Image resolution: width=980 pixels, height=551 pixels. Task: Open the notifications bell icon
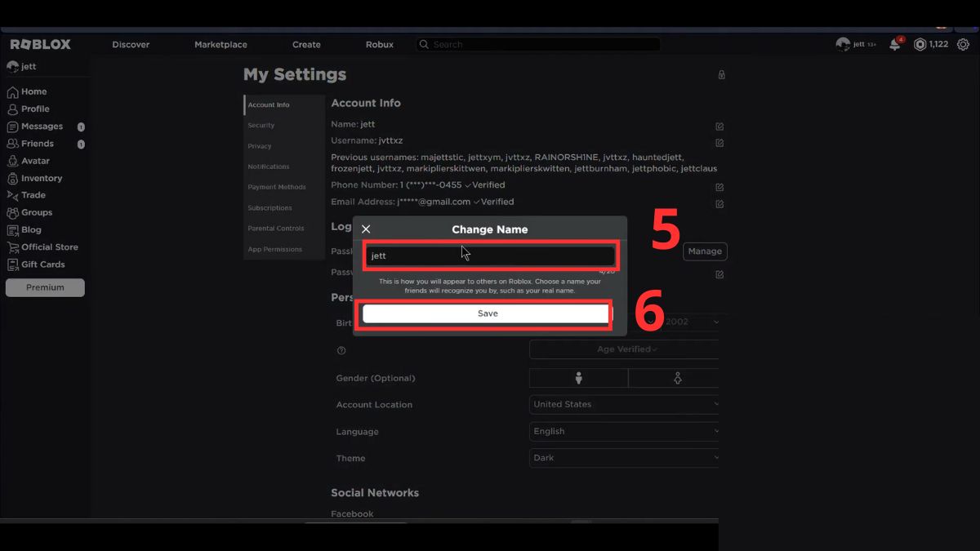895,44
